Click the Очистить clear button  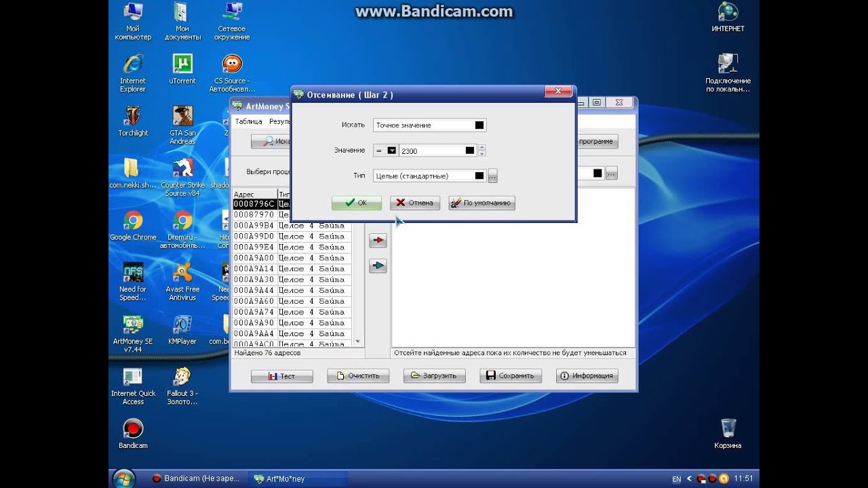click(358, 375)
